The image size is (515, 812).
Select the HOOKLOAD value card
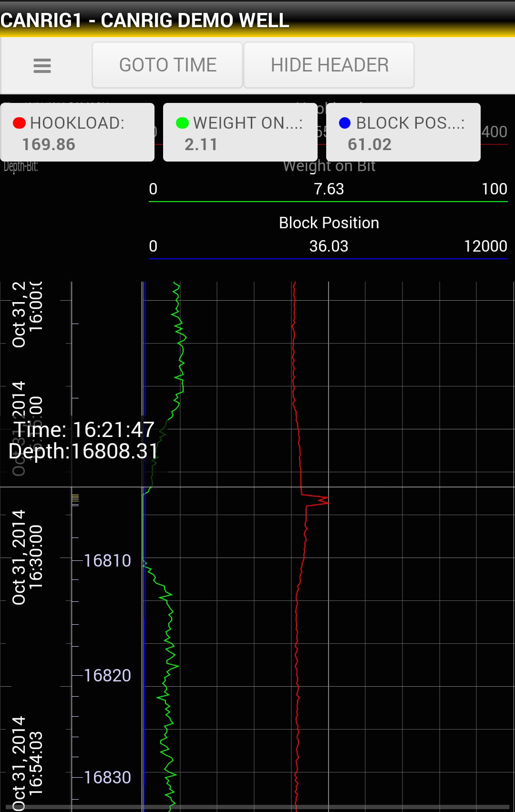[77, 132]
